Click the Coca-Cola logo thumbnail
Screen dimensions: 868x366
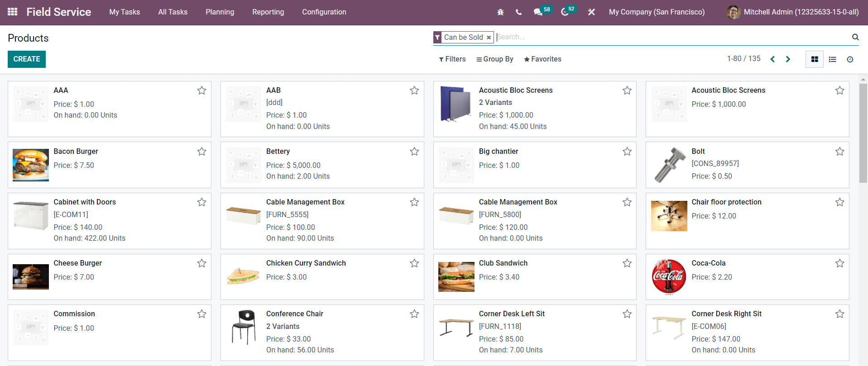tap(669, 276)
